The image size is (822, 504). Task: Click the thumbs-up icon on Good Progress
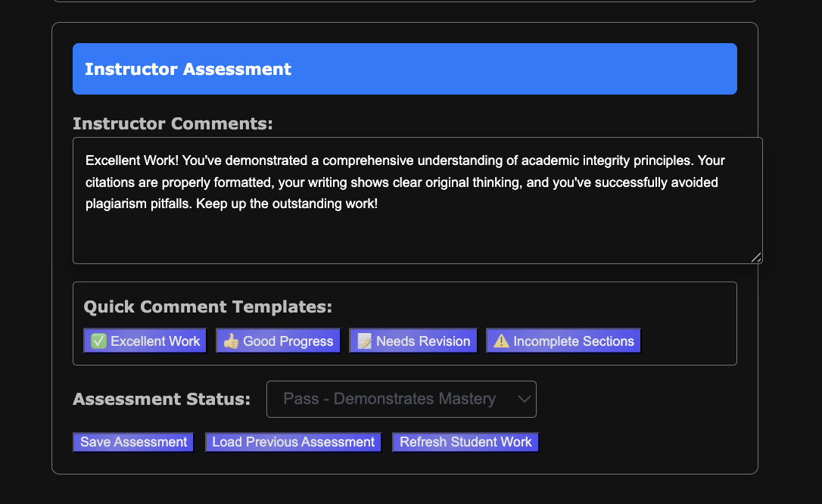[231, 341]
